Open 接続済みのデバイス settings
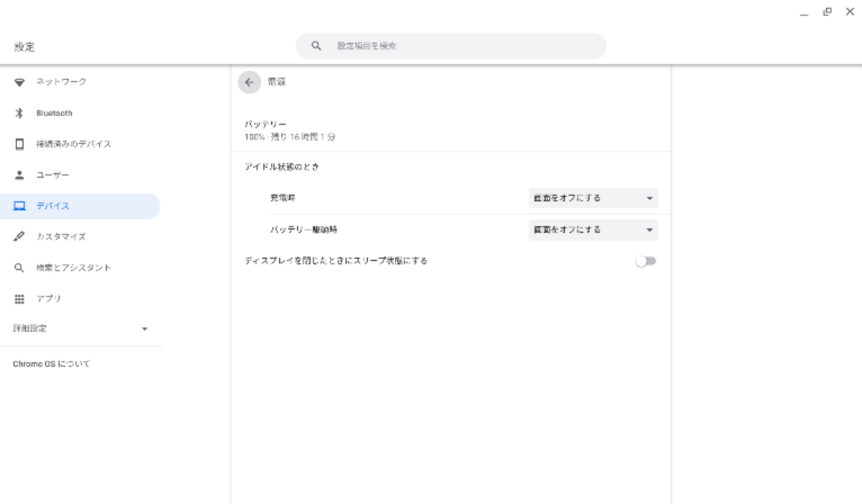This screenshot has height=504, width=862. [73, 144]
